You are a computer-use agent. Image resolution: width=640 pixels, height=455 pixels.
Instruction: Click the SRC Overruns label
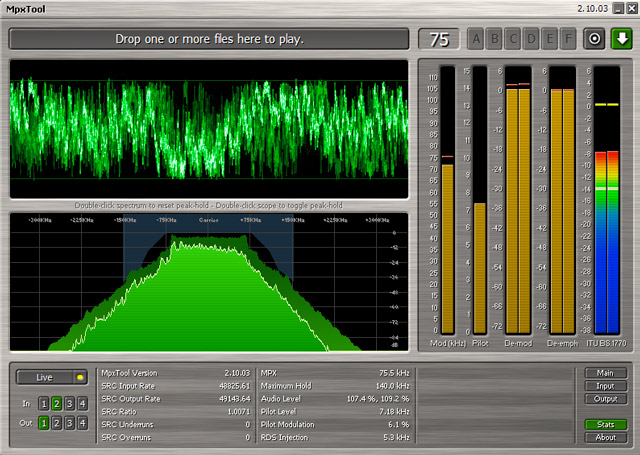click(126, 437)
